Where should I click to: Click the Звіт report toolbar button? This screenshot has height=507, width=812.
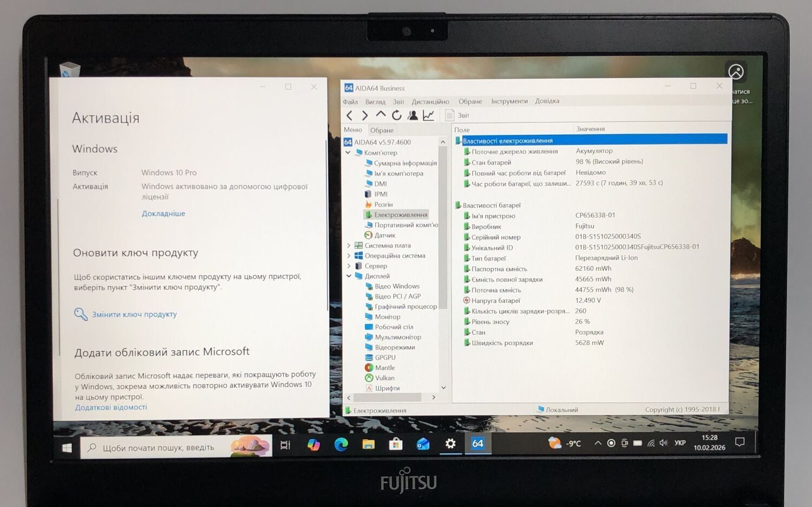pos(457,115)
